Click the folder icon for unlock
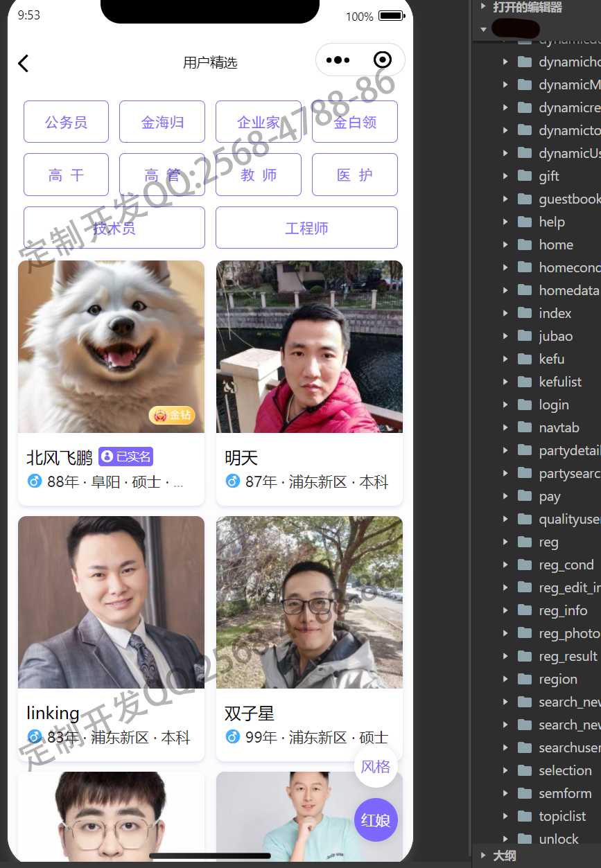Screen dimensions: 601x868 (525, 839)
